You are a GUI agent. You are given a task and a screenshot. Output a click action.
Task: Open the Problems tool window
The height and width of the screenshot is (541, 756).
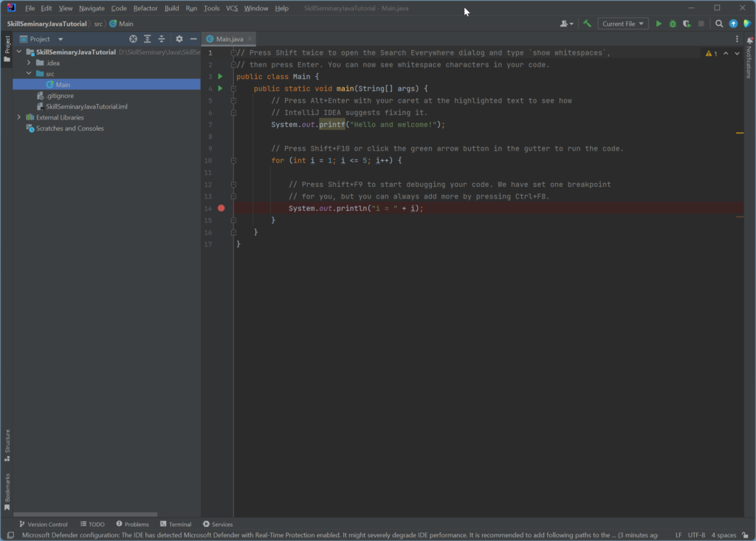133,524
